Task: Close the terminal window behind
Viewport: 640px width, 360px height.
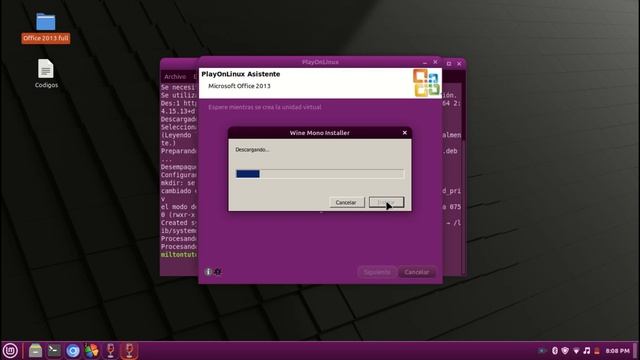Action: 459,63
